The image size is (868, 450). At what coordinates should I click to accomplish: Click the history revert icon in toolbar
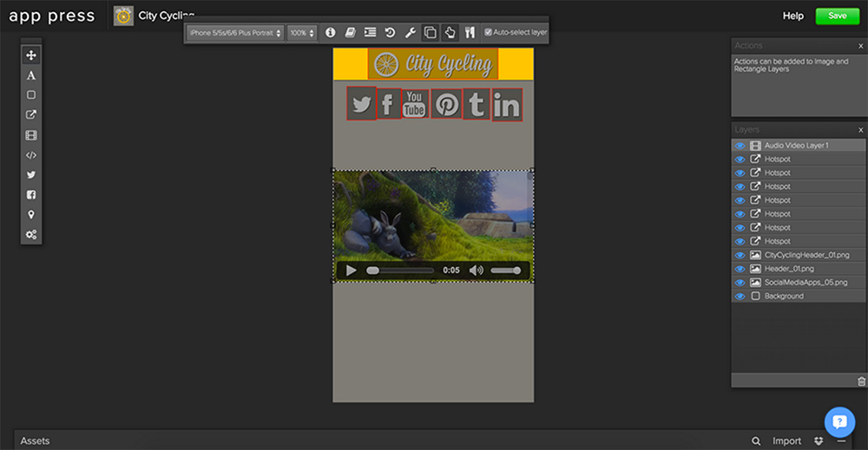(390, 33)
